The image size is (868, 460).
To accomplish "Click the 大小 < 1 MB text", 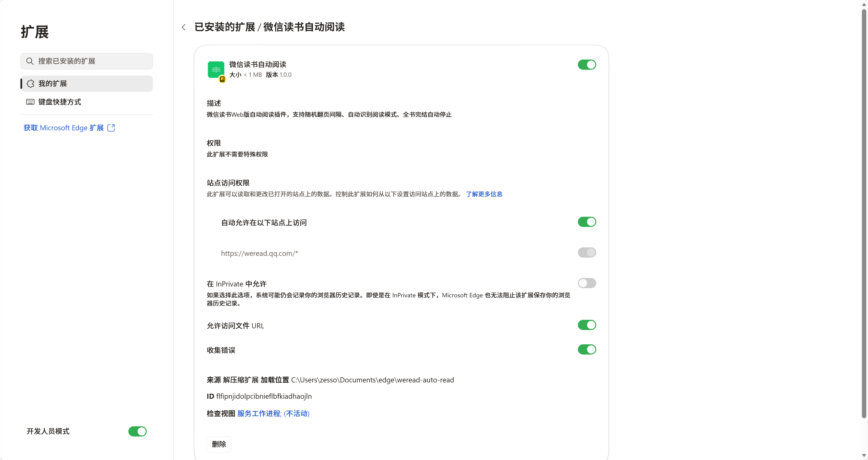I will pyautogui.click(x=245, y=75).
